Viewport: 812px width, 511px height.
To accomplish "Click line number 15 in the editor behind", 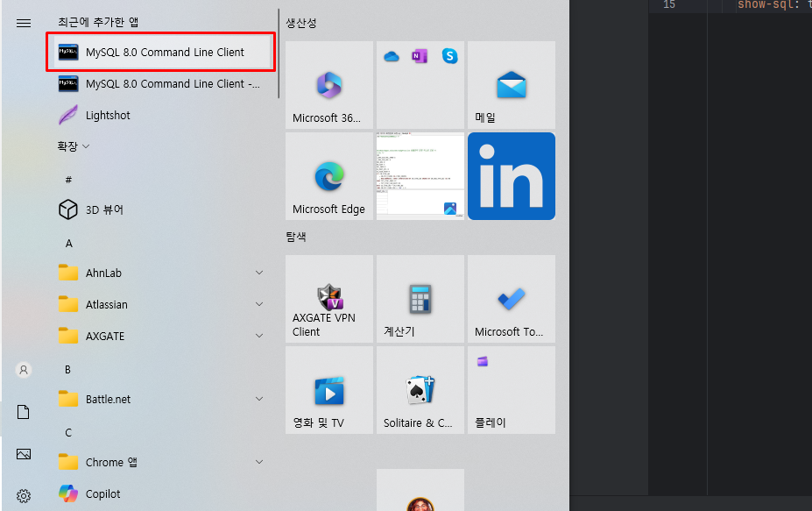I will click(669, 4).
